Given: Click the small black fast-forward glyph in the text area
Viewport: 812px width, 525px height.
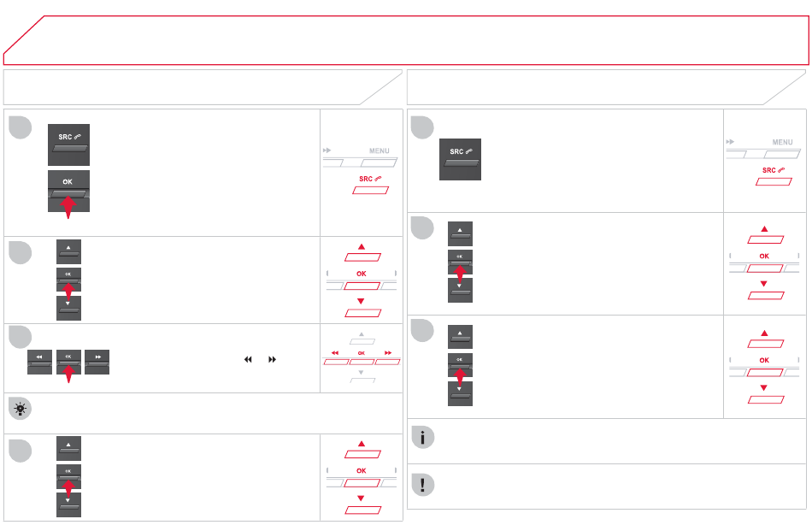Looking at the screenshot, I should click(x=272, y=360).
